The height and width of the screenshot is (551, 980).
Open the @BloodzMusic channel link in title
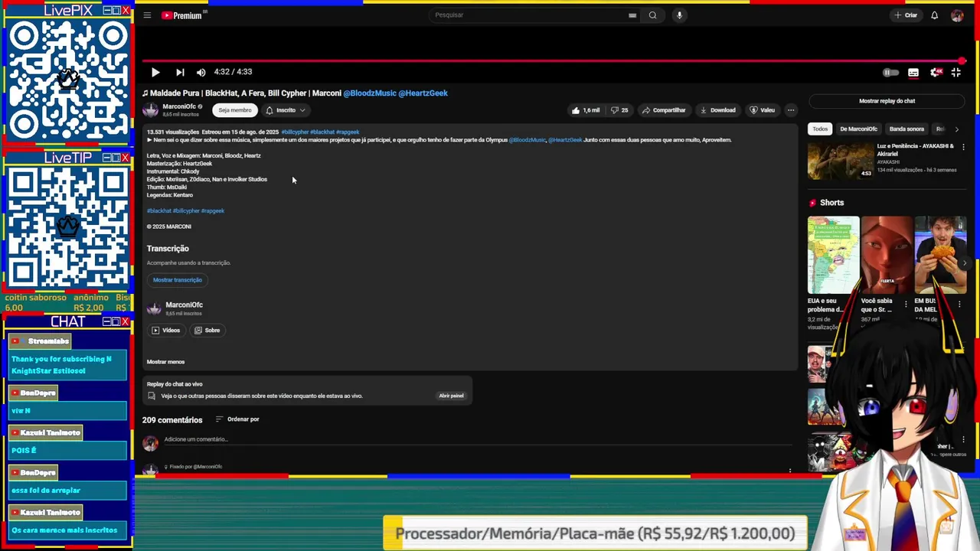[x=369, y=93]
